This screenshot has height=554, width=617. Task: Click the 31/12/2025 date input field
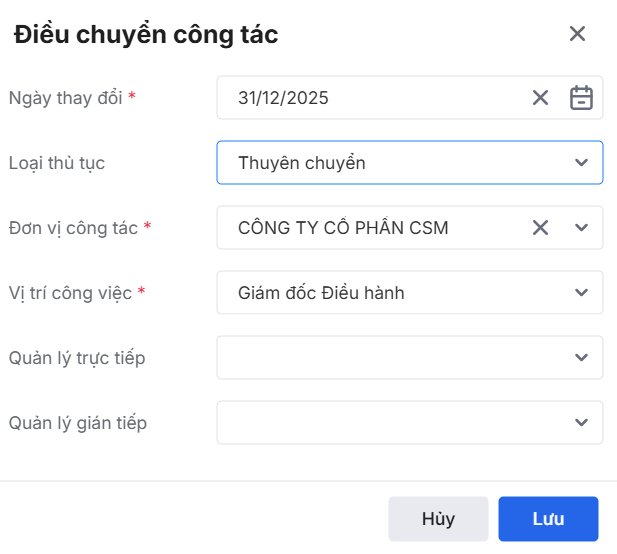(370, 98)
